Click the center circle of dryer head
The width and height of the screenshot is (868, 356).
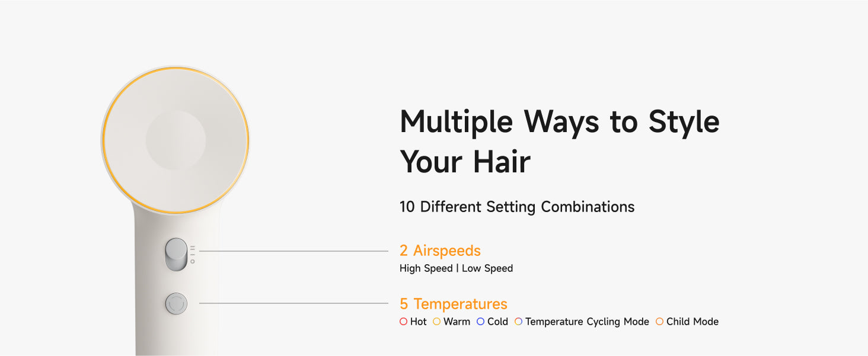(x=175, y=140)
